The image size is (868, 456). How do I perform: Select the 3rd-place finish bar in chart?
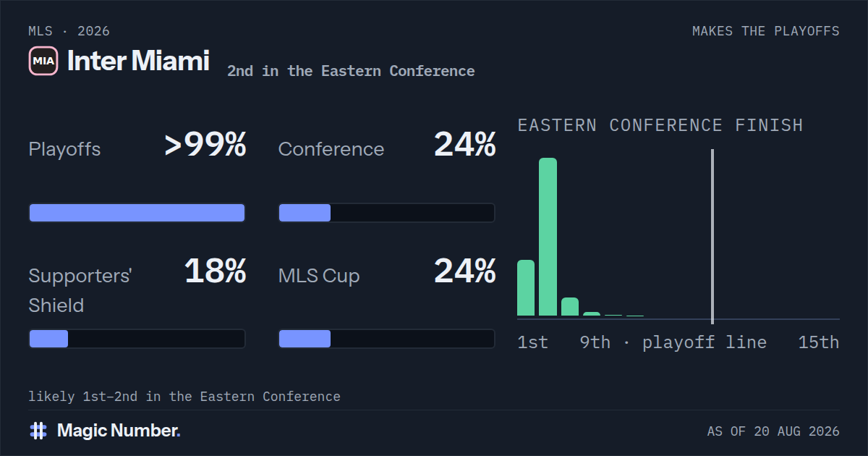tap(570, 307)
